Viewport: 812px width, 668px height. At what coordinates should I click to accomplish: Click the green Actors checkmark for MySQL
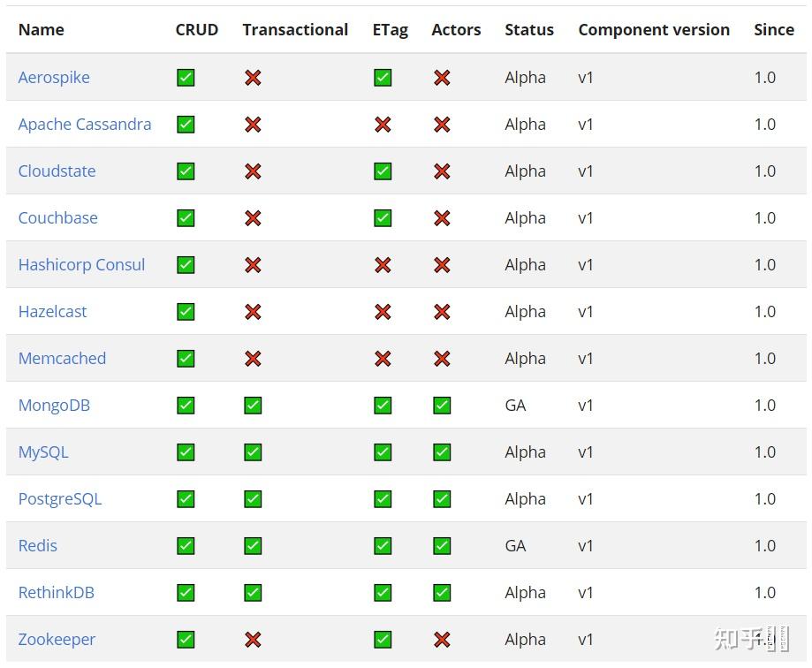coord(442,452)
